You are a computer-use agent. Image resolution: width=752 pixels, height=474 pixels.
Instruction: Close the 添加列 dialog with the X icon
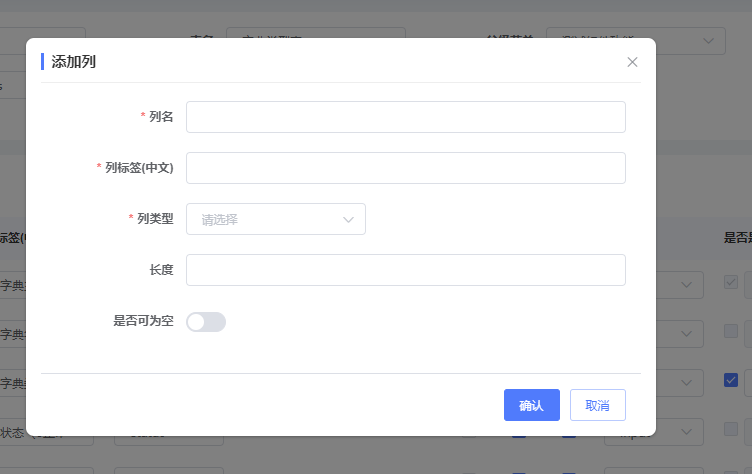[632, 62]
